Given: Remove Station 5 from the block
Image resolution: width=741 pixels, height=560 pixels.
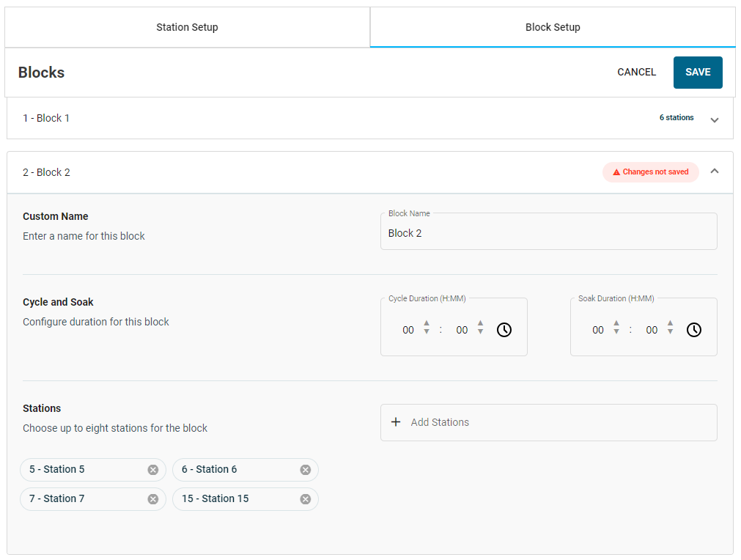Looking at the screenshot, I should (x=153, y=470).
